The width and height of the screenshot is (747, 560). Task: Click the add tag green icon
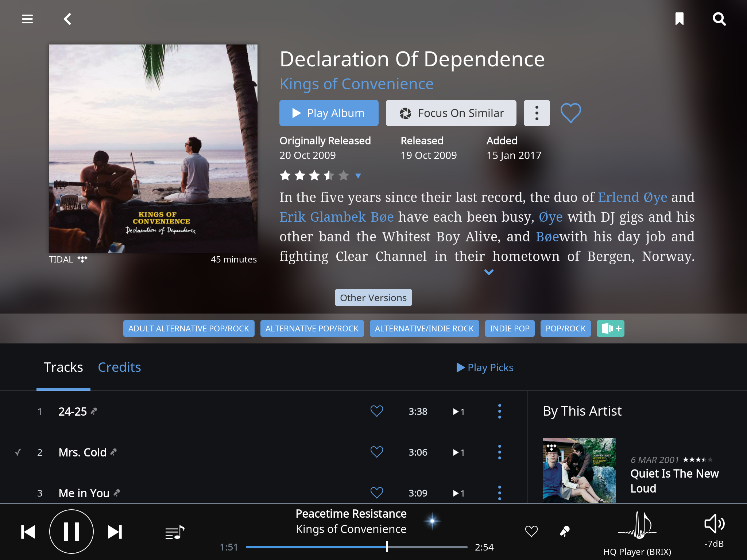coord(610,328)
